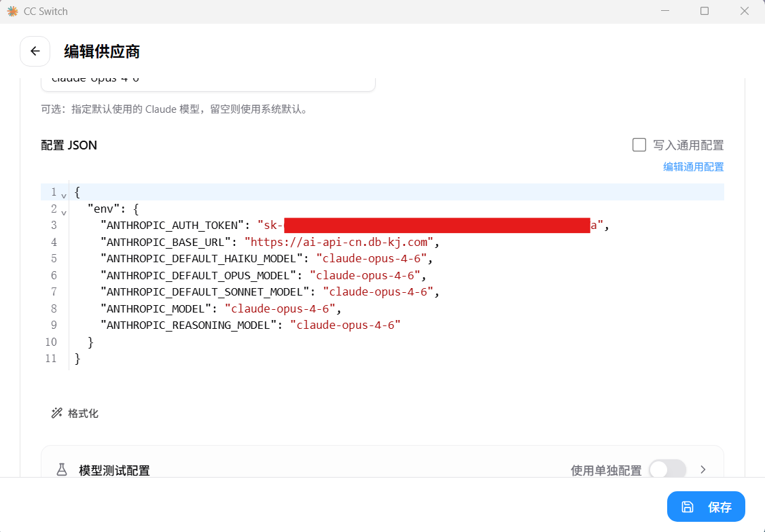Click the 保存 button

pyautogui.click(x=706, y=507)
